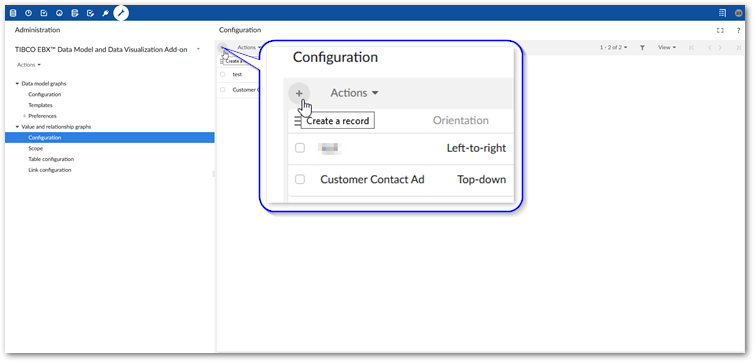Click the list icon beside the user avatar
754x362 pixels.
tap(722, 13)
